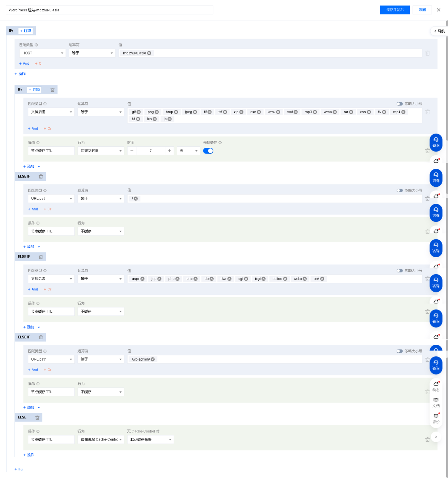Click the 保存并发布 button
Viewport: 448px width, 478px height.
(395, 10)
